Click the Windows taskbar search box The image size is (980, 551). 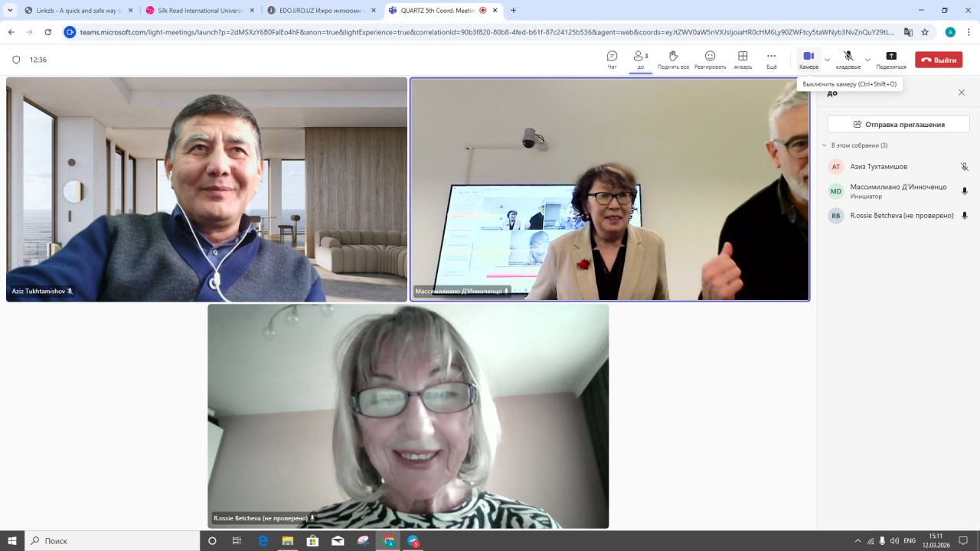pyautogui.click(x=111, y=540)
